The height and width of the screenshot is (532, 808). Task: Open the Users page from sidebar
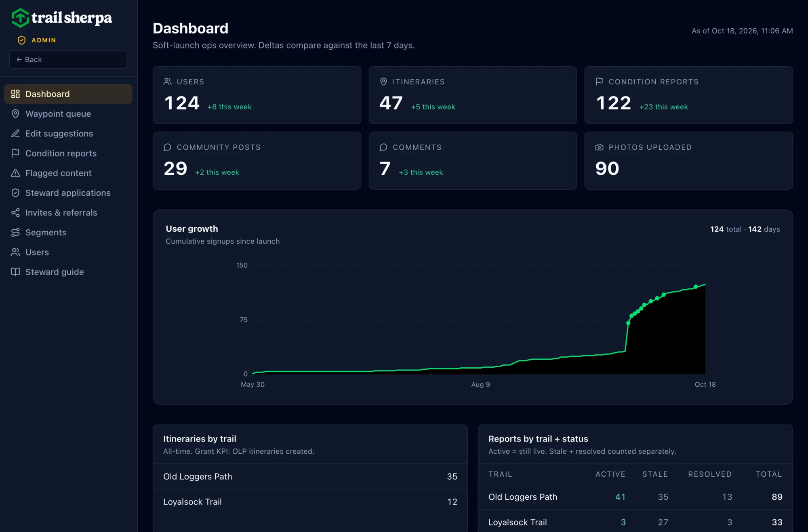pyautogui.click(x=68, y=252)
